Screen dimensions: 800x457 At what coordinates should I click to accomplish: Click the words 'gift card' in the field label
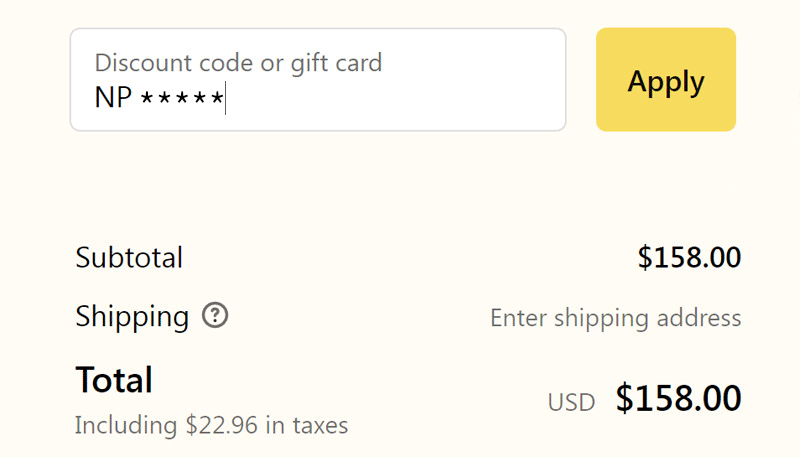click(336, 63)
